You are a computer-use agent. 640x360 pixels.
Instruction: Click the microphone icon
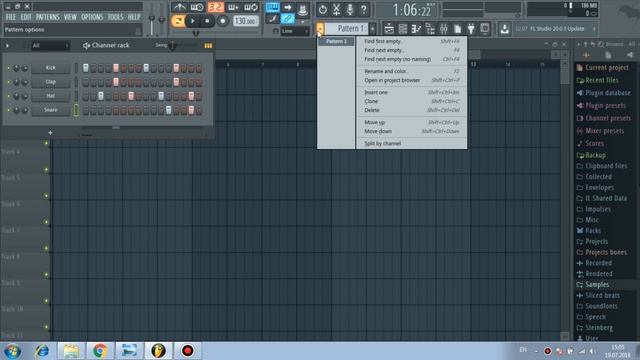pyautogui.click(x=350, y=9)
